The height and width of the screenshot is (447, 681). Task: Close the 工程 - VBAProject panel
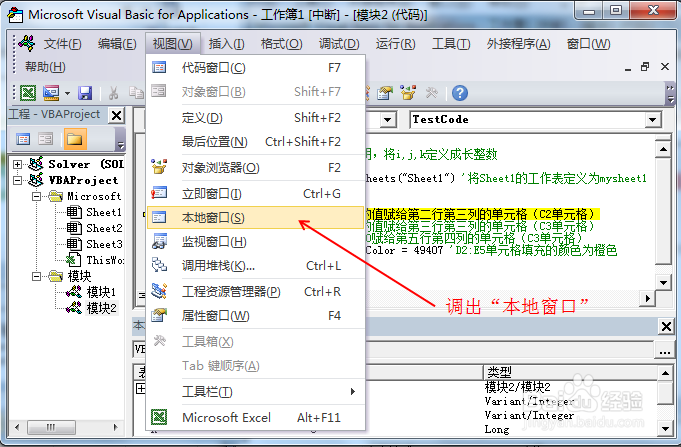tap(116, 116)
